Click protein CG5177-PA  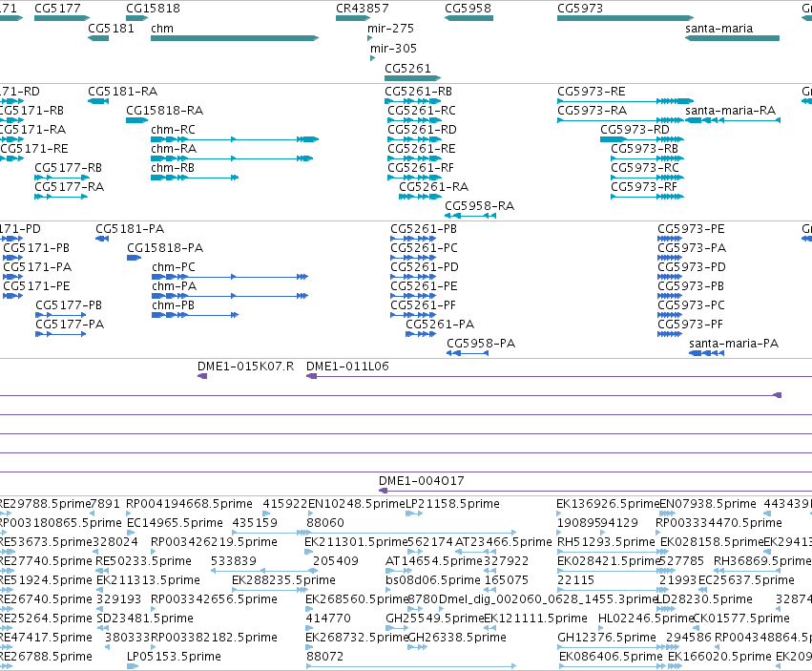coord(60,335)
